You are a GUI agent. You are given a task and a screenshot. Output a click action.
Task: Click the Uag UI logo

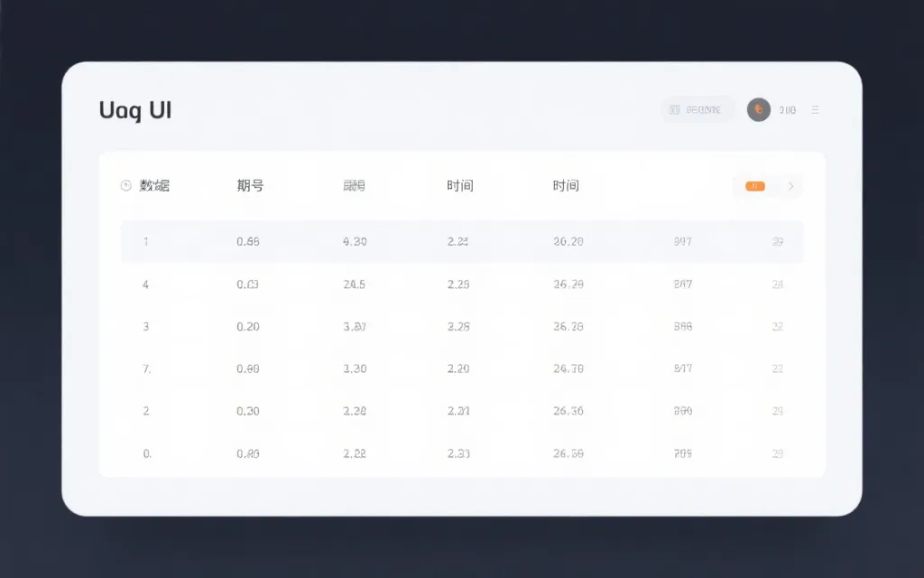tap(134, 109)
